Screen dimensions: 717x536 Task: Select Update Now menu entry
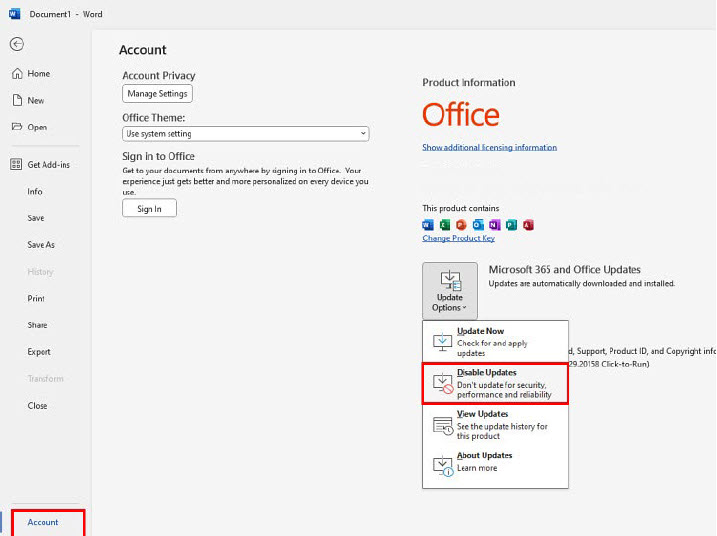coord(495,342)
